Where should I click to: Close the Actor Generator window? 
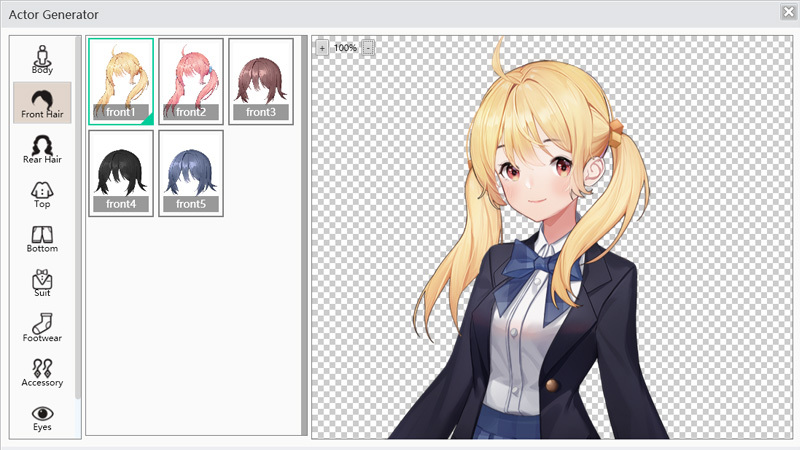coord(788,12)
